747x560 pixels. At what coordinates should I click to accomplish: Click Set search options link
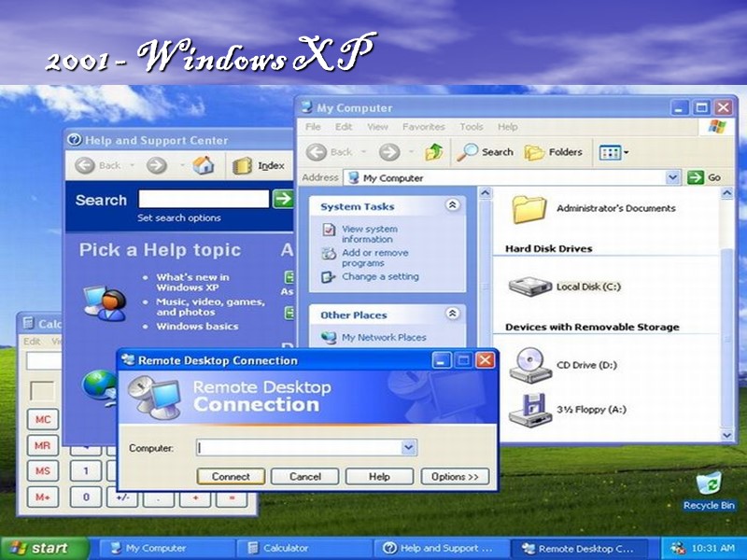pyautogui.click(x=179, y=218)
